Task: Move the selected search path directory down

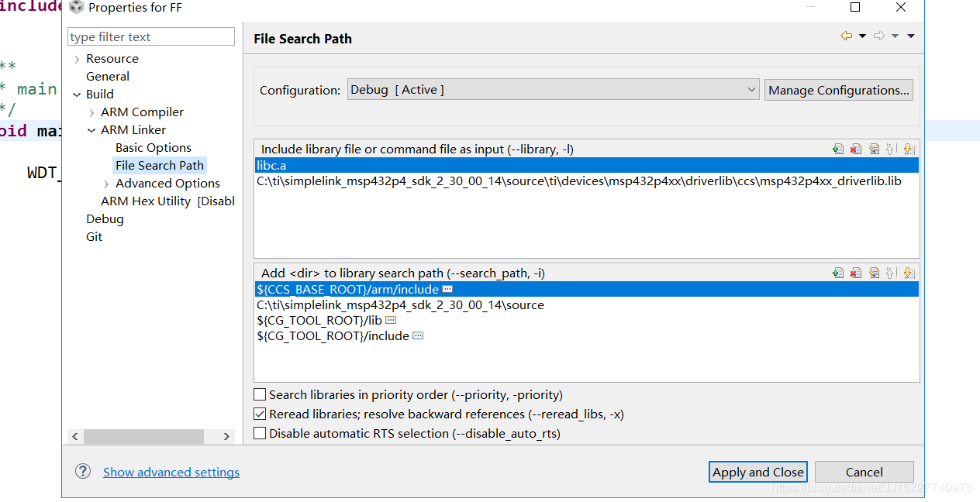Action: click(909, 273)
